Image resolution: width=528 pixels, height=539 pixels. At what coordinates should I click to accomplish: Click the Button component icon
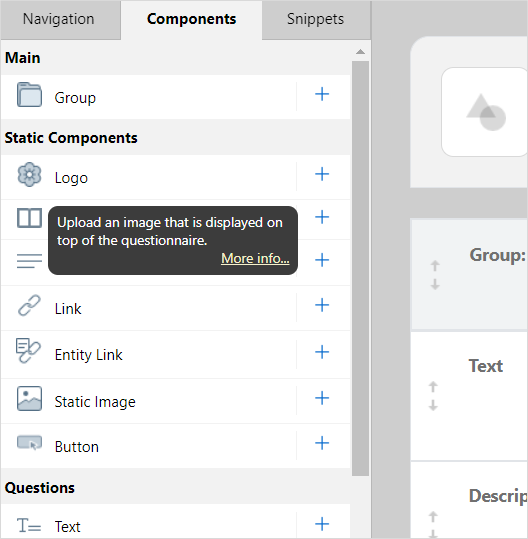click(x=30, y=443)
